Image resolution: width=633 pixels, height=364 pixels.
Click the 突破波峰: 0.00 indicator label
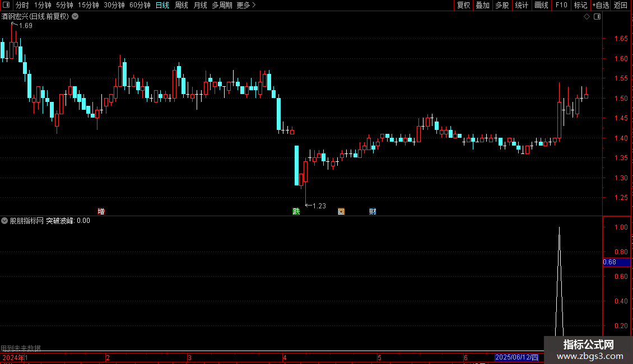coord(68,221)
